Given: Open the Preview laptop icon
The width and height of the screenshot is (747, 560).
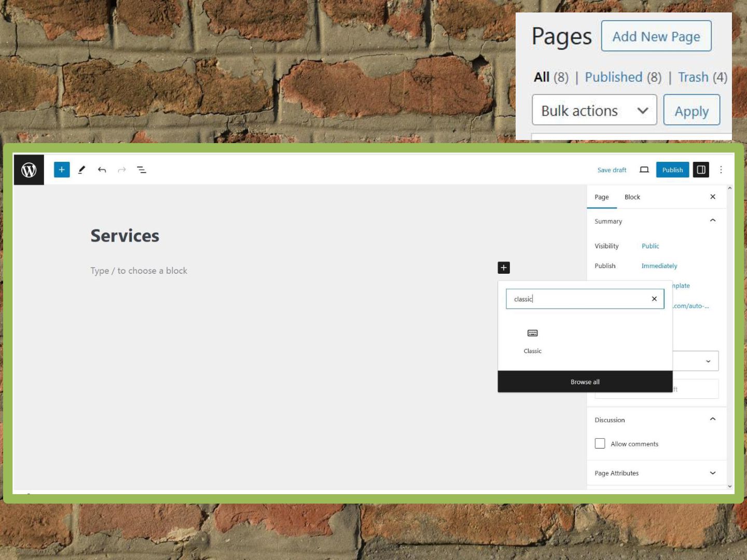Looking at the screenshot, I should pyautogui.click(x=644, y=170).
